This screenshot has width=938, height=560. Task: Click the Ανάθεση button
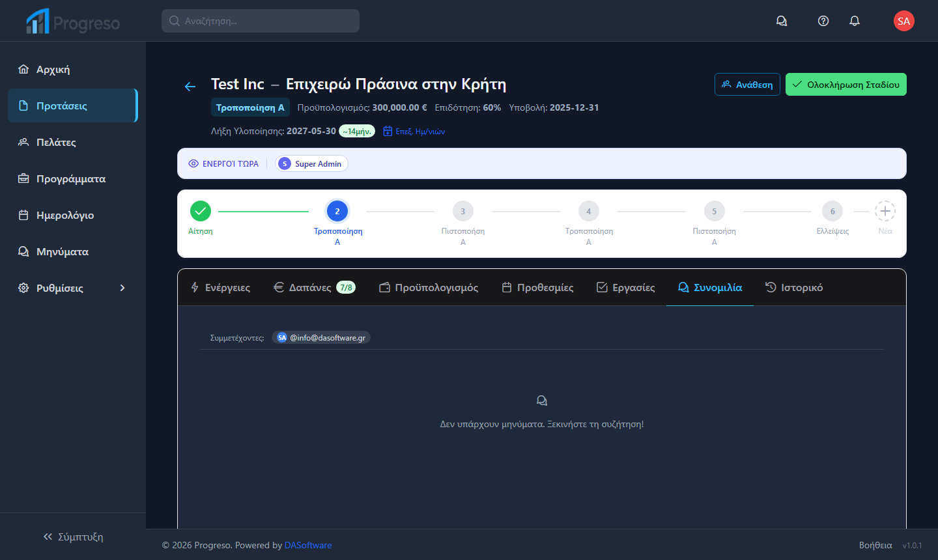(x=747, y=85)
